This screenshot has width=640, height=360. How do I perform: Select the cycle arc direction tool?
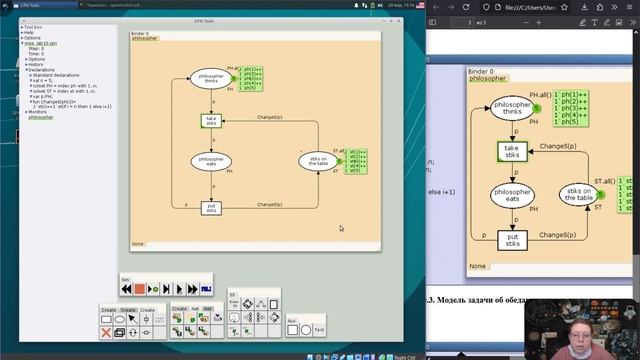click(133, 333)
